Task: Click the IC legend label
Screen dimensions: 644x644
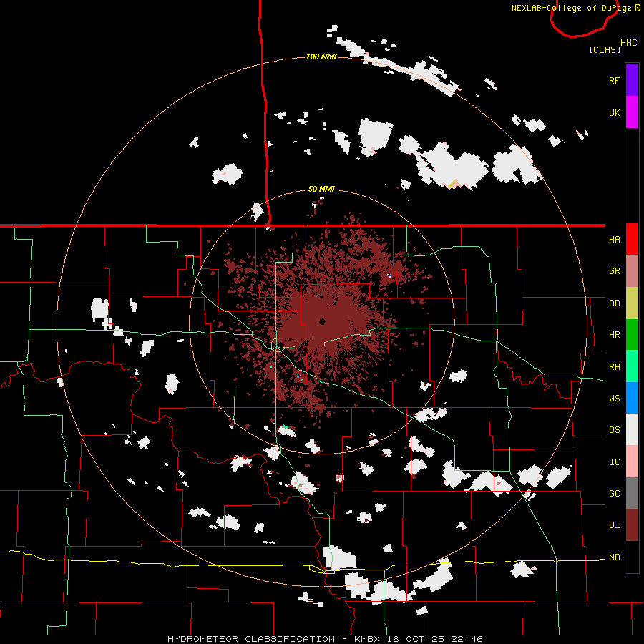Action: 614,462
